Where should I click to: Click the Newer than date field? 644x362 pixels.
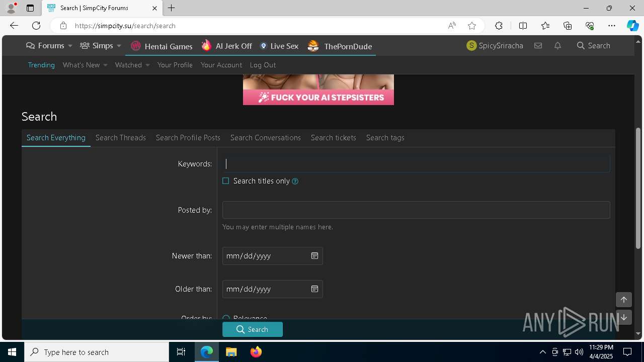point(273,256)
